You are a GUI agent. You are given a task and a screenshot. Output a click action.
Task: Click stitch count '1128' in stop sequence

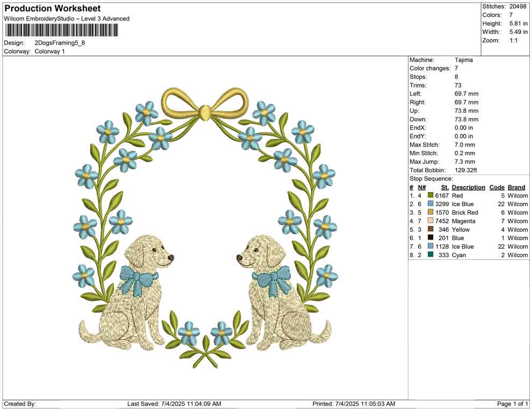pos(442,246)
